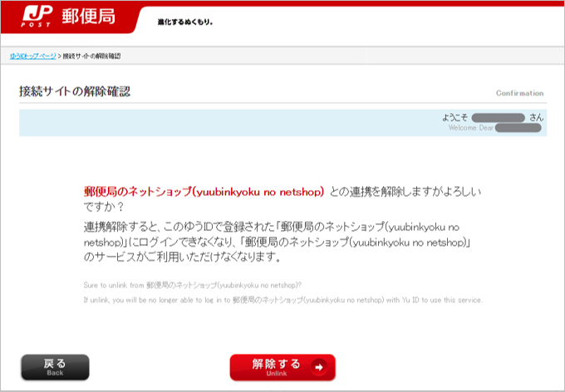Click the 連携解除すると explanation paragraph
Viewport: 565px width, 392px height.
click(278, 243)
